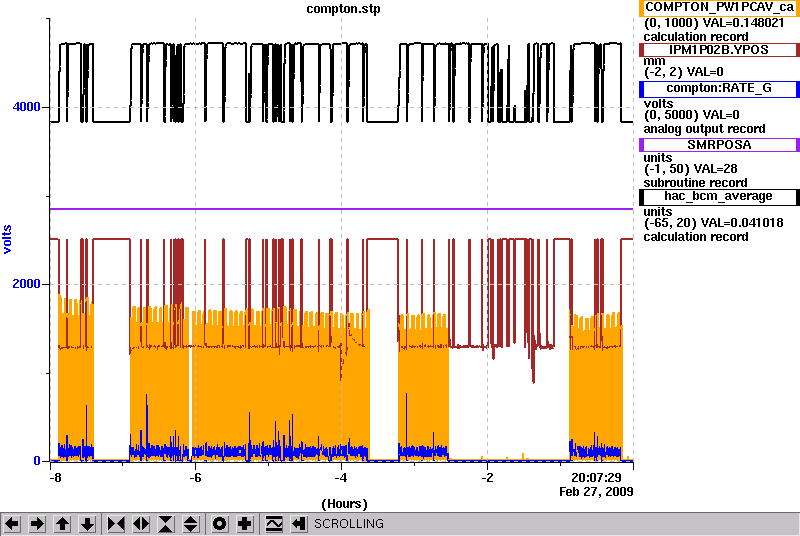The width and height of the screenshot is (800, 536).
Task: Click the 2000 y-axis tick label
Action: (27, 284)
